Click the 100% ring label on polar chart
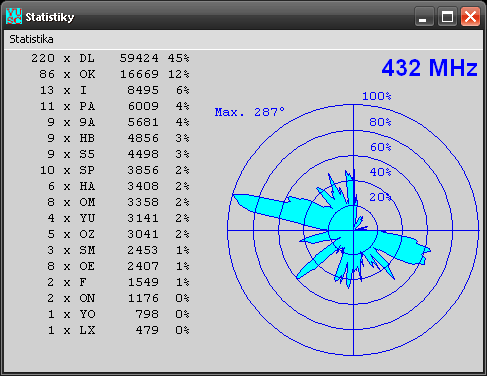The image size is (487, 376). click(377, 96)
